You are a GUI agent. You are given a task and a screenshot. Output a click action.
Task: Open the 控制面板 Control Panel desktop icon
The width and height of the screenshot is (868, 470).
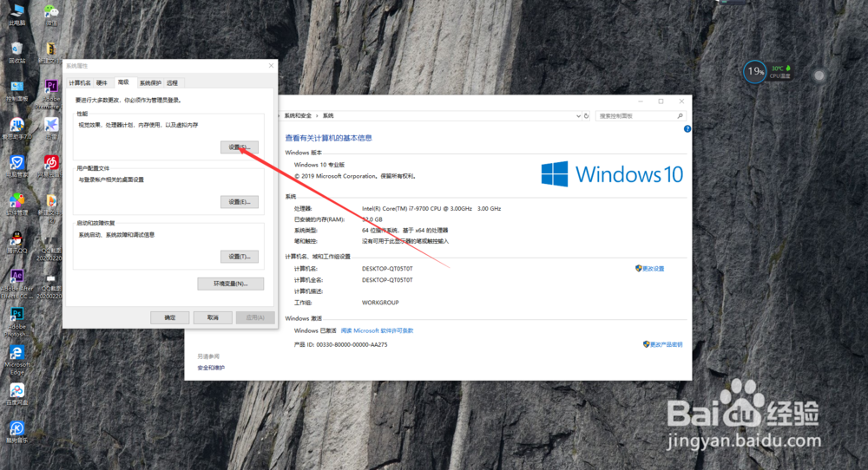tap(17, 89)
